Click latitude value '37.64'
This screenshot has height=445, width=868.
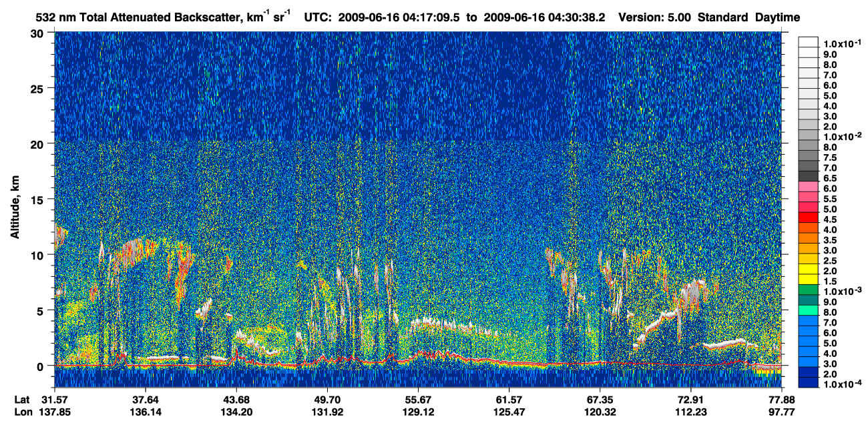(146, 400)
